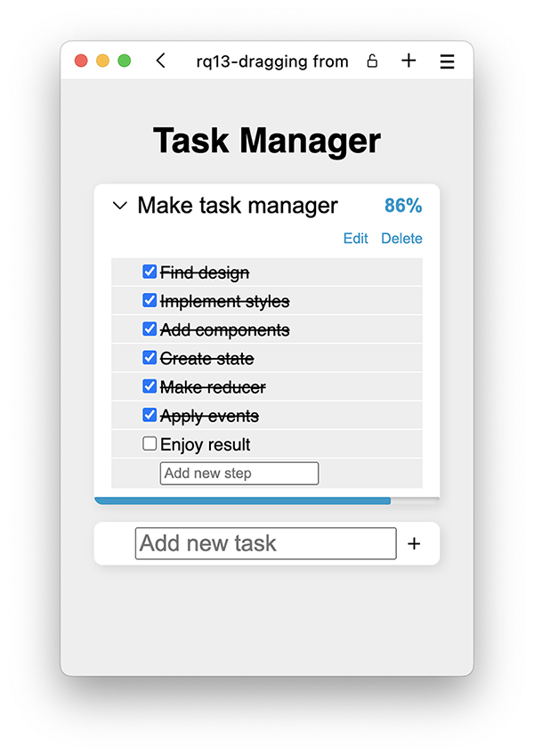Uncheck the Implement styles checkbox
The width and height of the screenshot is (534, 756).
tap(150, 301)
